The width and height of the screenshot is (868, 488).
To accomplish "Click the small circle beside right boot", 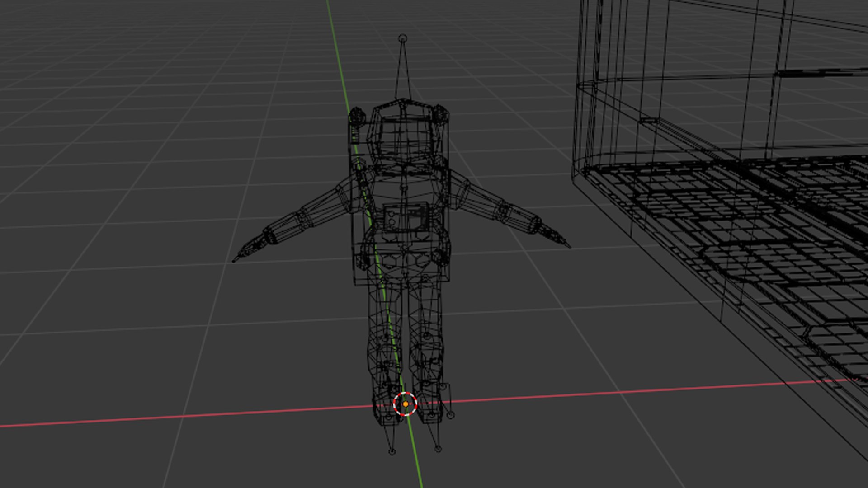I will pos(450,415).
